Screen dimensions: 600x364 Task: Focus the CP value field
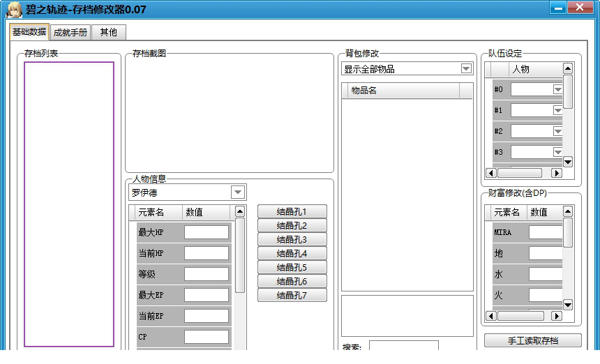(207, 337)
